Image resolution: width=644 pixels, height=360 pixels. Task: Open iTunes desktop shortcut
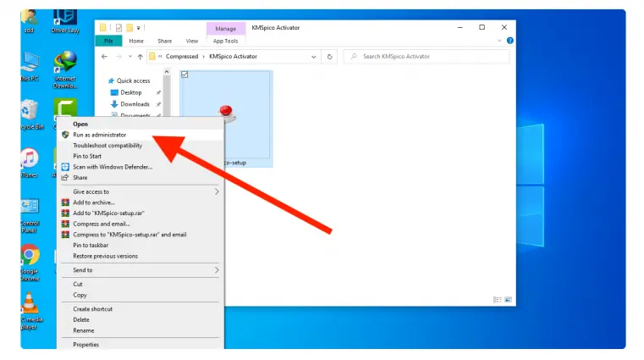pyautogui.click(x=30, y=159)
